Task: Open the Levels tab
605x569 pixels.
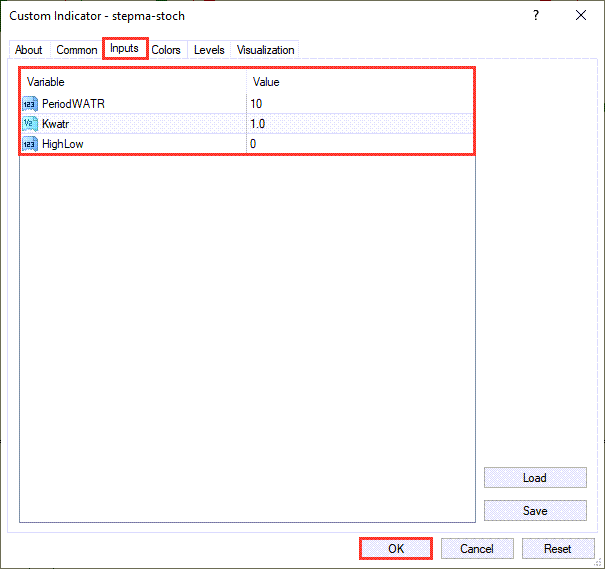Action: click(209, 50)
